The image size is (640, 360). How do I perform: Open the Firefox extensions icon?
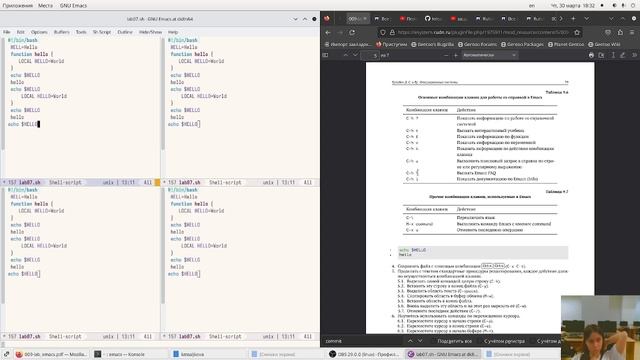click(620, 32)
